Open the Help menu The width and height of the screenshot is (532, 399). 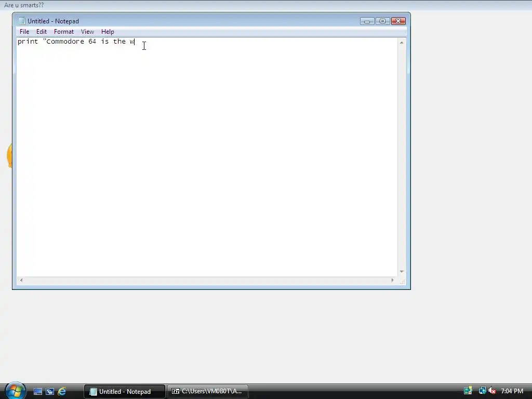point(108,32)
